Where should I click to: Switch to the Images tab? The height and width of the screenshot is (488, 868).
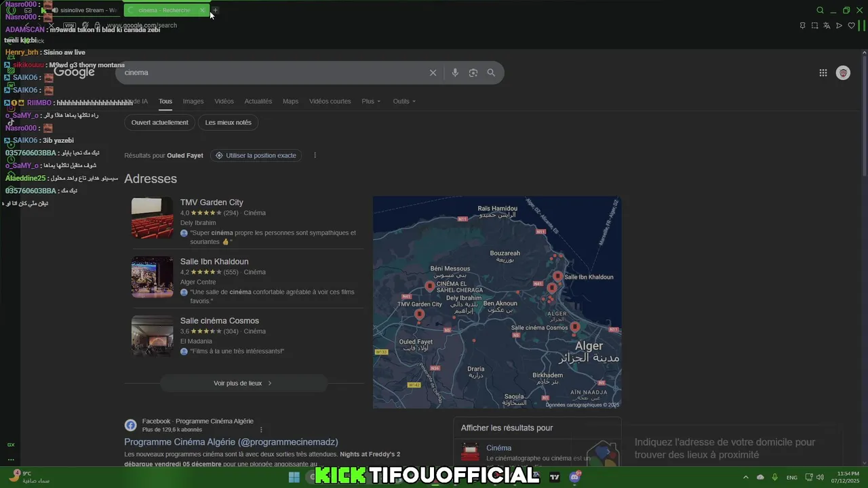193,101
